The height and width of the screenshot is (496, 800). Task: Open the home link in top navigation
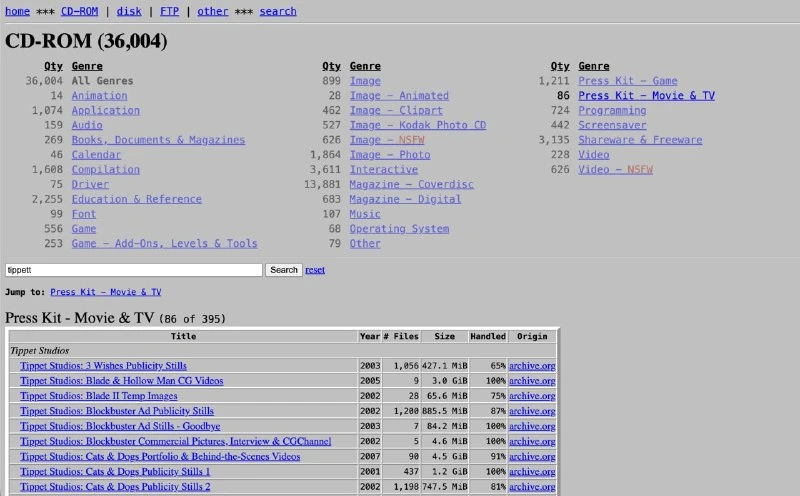[17, 11]
